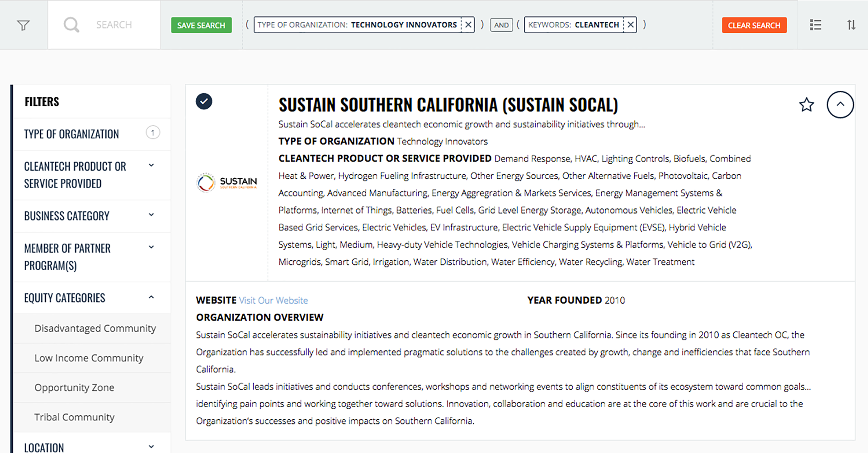Focus the SEARCH input field

tap(114, 25)
